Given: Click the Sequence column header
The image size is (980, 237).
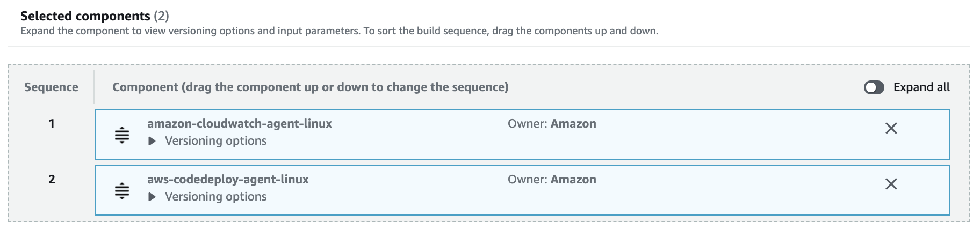Looking at the screenshot, I should (51, 87).
